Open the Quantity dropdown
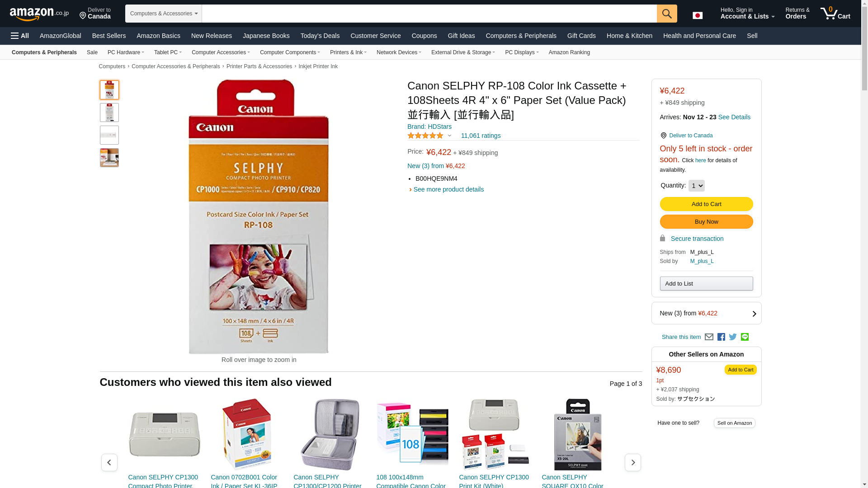 (696, 186)
